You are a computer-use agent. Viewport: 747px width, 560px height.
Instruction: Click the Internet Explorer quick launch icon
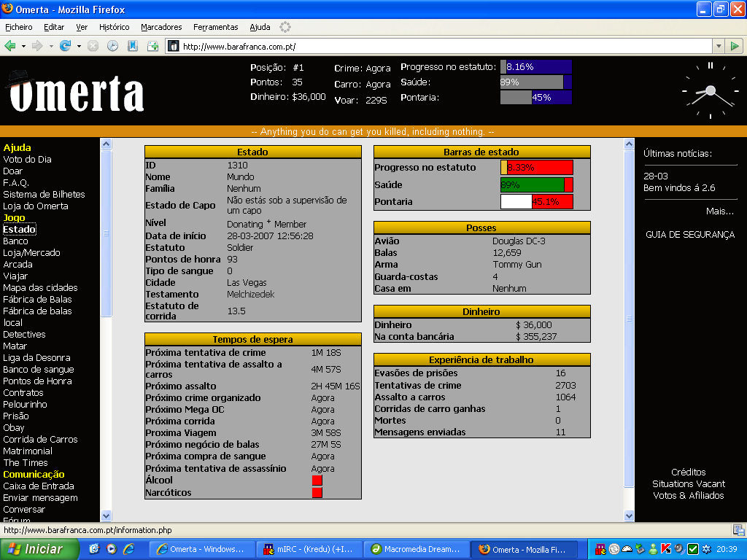[128, 549]
